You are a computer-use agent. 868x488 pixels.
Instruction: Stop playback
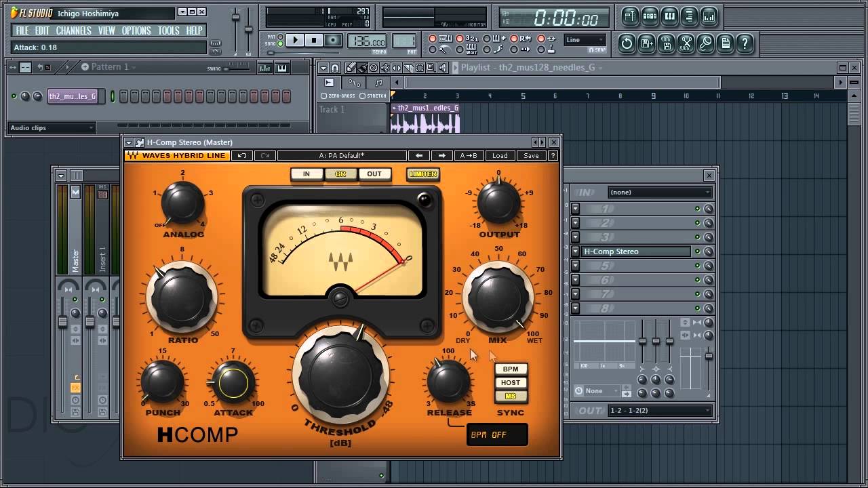pos(313,40)
